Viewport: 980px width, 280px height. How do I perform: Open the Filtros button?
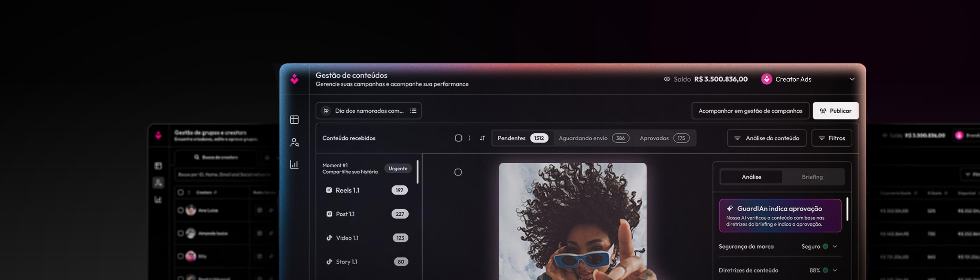coord(831,138)
